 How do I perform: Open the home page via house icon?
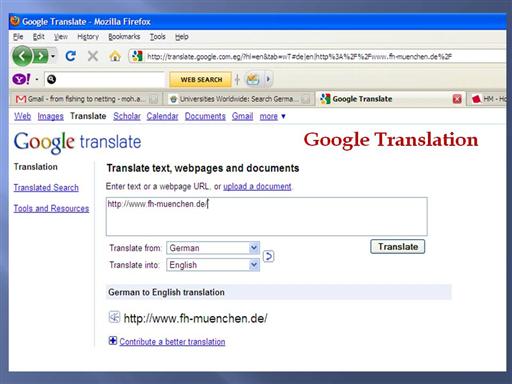tap(115, 56)
